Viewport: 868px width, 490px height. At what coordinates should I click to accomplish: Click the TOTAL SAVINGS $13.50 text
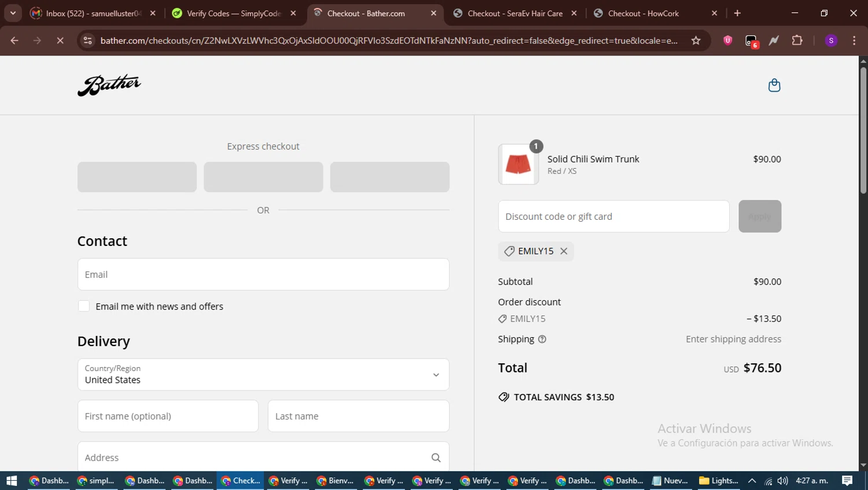[x=564, y=397]
